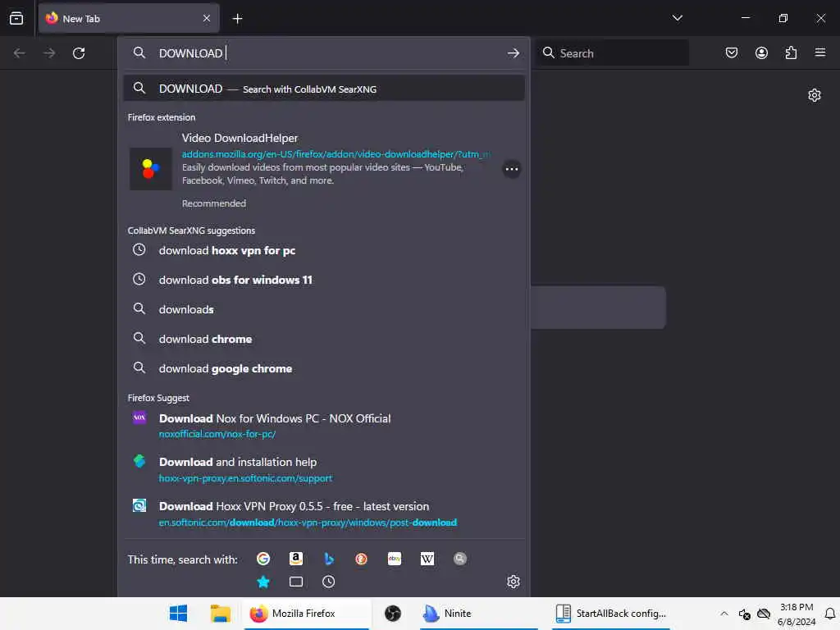Open the Firefox hamburger application menu
The image size is (840, 630).
[820, 52]
